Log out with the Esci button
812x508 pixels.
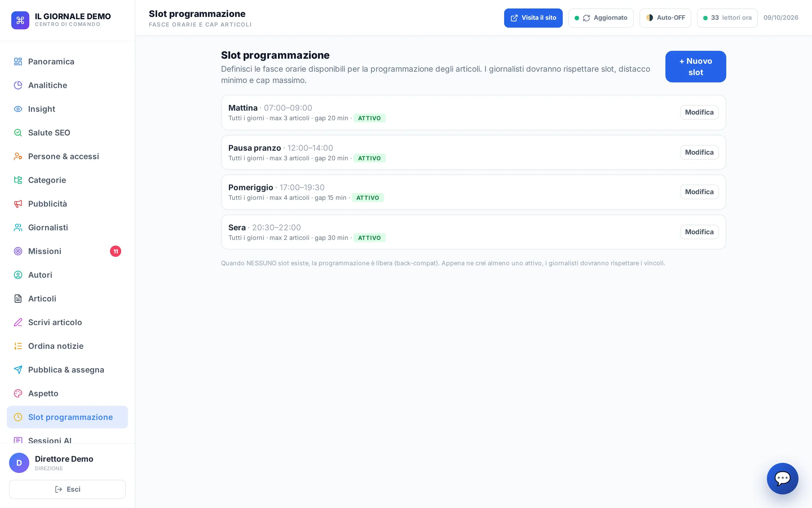pyautogui.click(x=67, y=489)
